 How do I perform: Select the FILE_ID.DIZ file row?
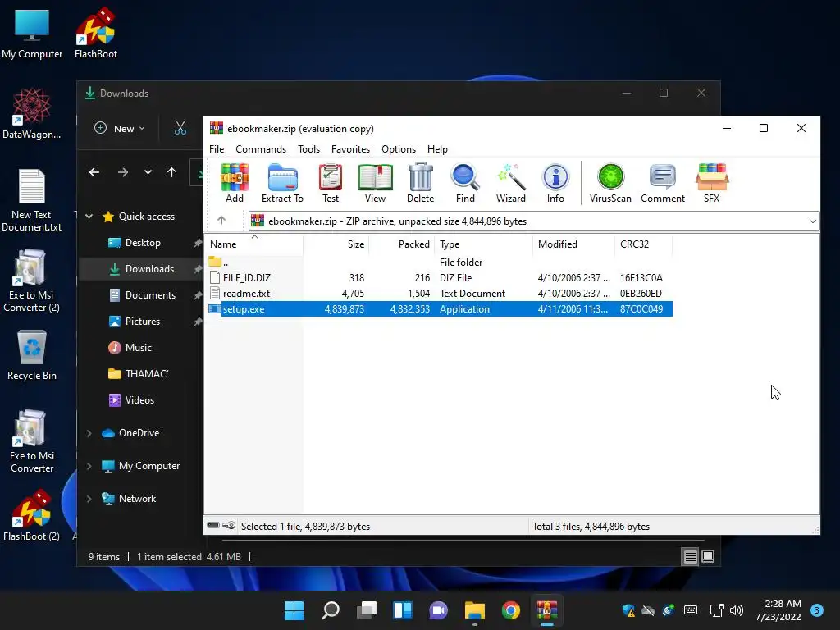[440, 277]
